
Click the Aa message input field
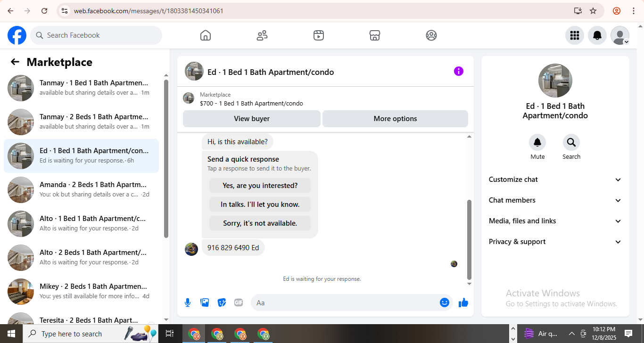pos(346,302)
